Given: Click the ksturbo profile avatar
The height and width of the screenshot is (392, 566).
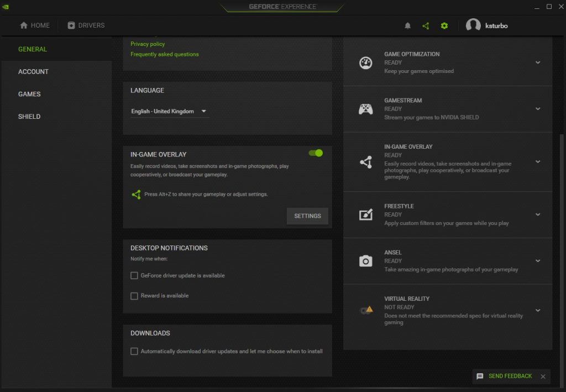Looking at the screenshot, I should tap(473, 25).
